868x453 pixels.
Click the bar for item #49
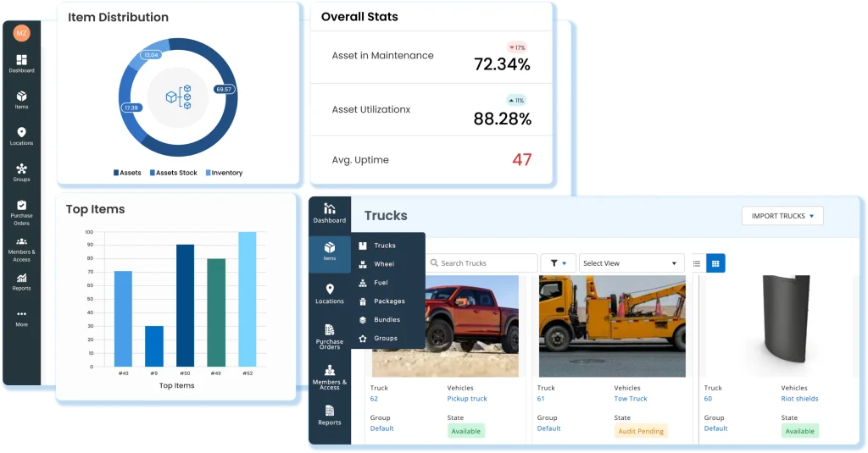[216, 312]
